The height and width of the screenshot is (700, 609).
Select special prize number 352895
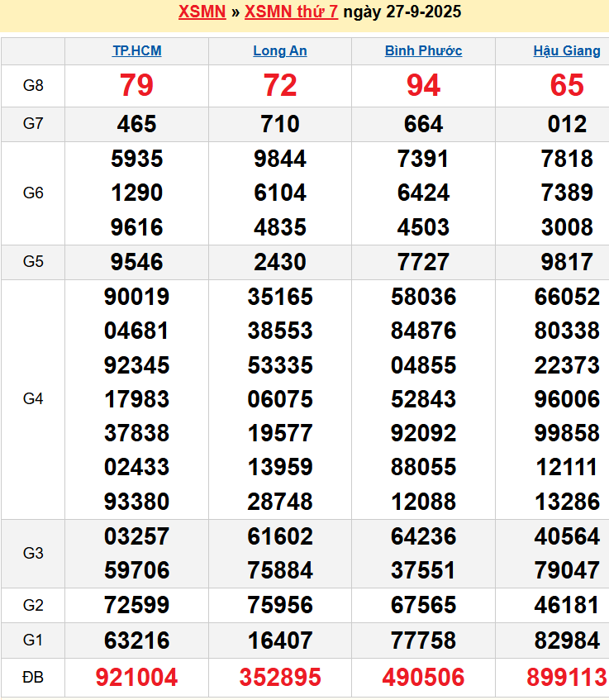[x=280, y=678]
